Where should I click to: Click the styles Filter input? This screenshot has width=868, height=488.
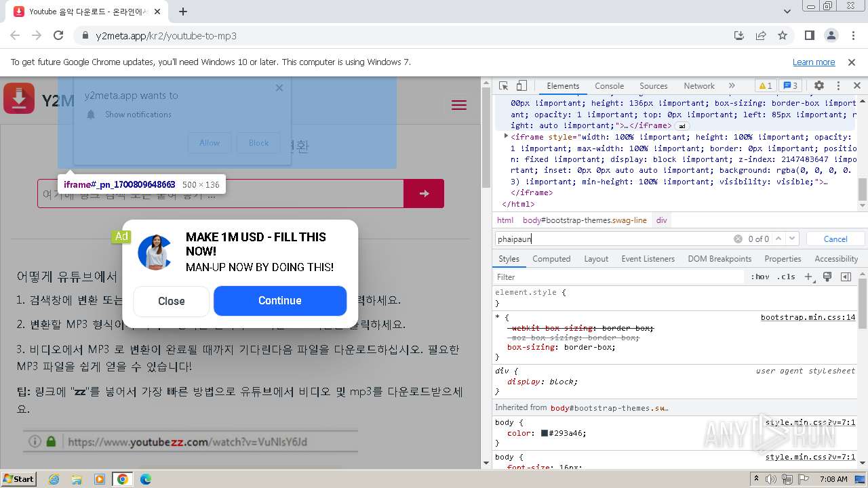tap(619, 277)
